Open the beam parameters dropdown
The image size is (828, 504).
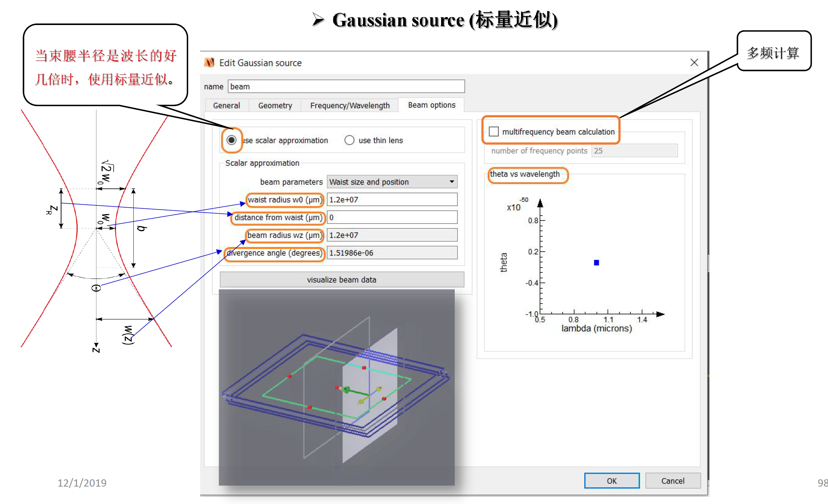pos(391,182)
